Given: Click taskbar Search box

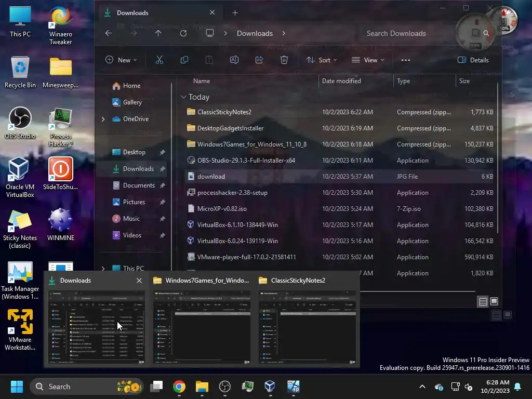Looking at the screenshot, I should 87,387.
